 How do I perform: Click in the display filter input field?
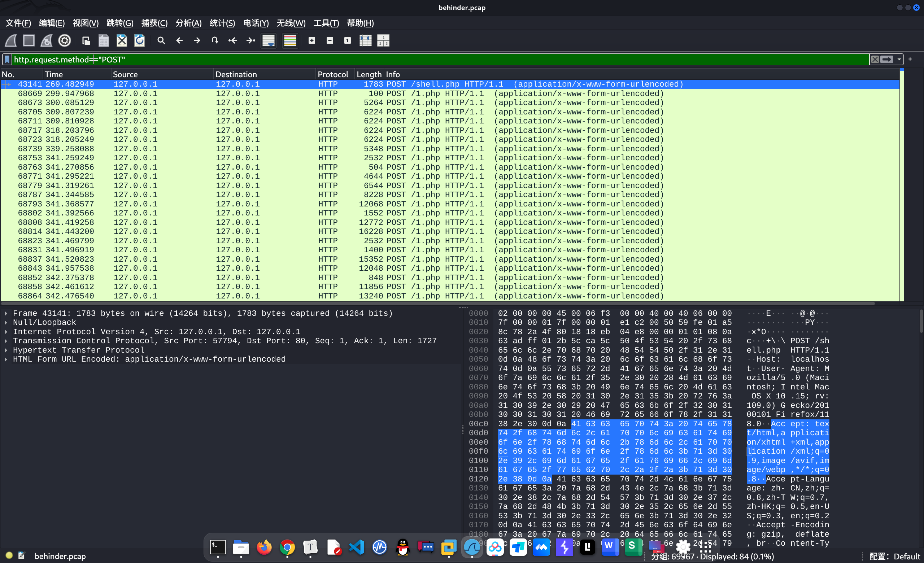tap(450, 60)
